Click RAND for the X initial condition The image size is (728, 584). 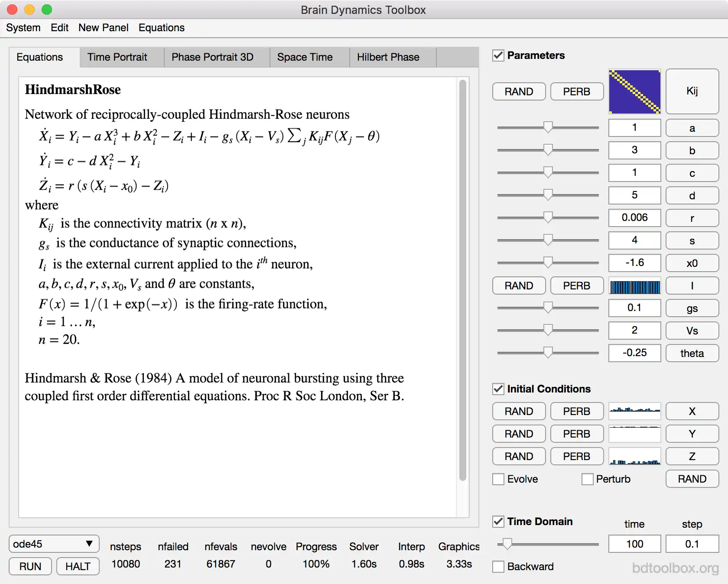519,411
